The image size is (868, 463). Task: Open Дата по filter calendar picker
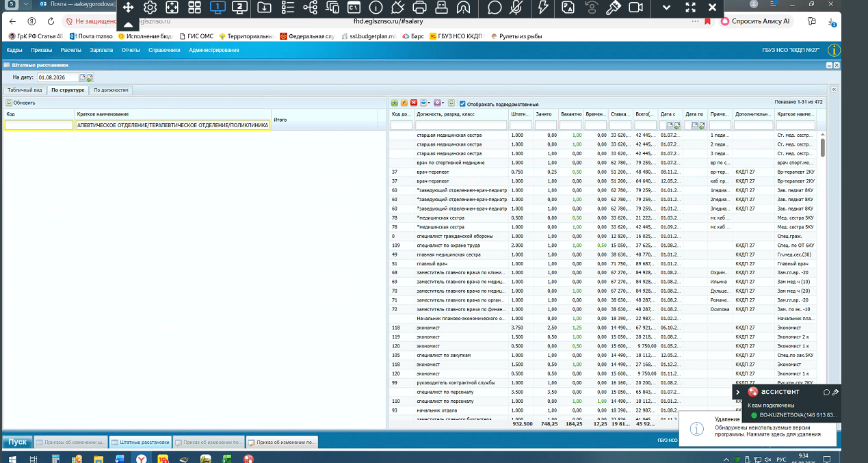pyautogui.click(x=696, y=125)
